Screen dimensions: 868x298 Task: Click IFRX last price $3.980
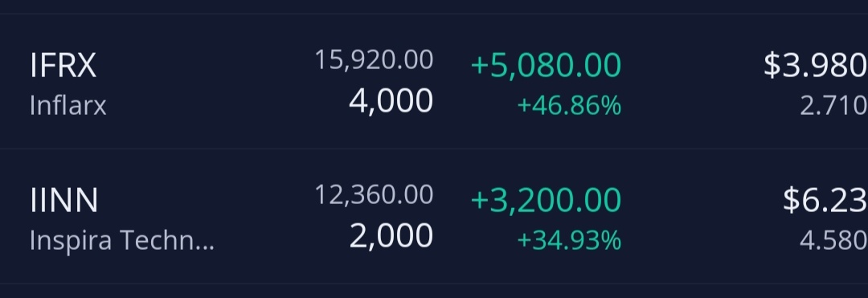click(816, 65)
